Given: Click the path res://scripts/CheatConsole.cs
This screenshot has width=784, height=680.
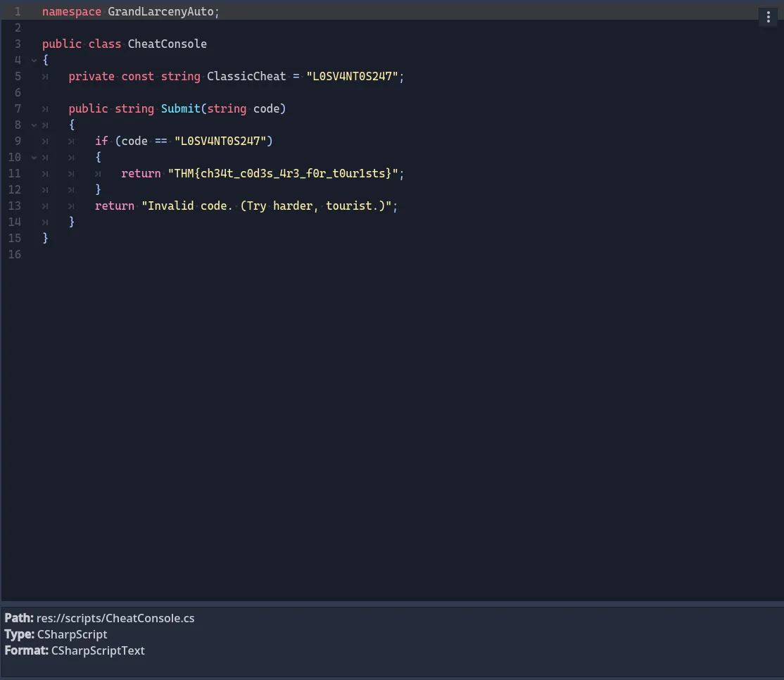Looking at the screenshot, I should 115,619.
